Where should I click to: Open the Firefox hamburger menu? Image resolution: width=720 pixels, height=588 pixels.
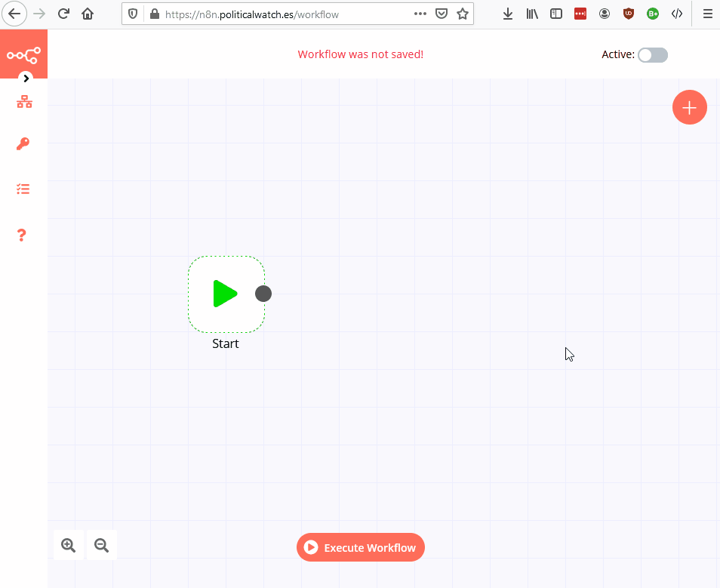(x=708, y=14)
